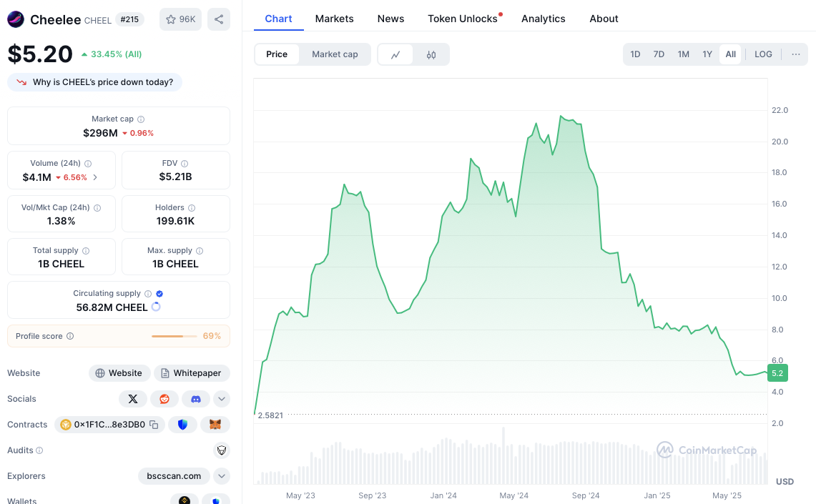The image size is (816, 504).
Task: Open the Markets tab
Action: (x=334, y=19)
